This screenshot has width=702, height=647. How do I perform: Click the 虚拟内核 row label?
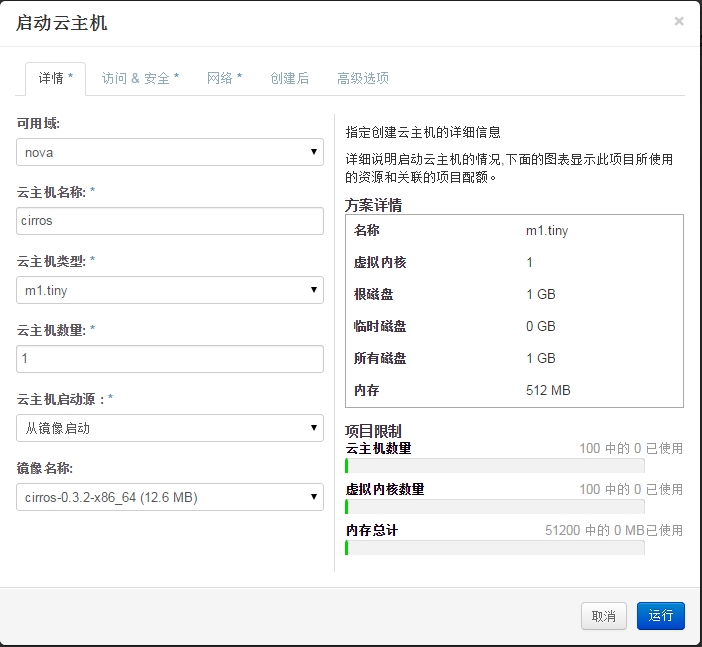(380, 262)
